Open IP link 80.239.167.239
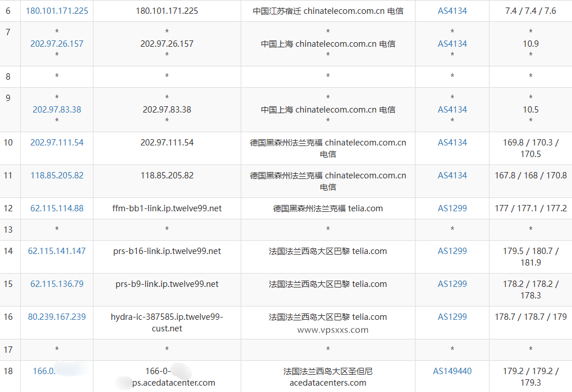 tap(57, 317)
